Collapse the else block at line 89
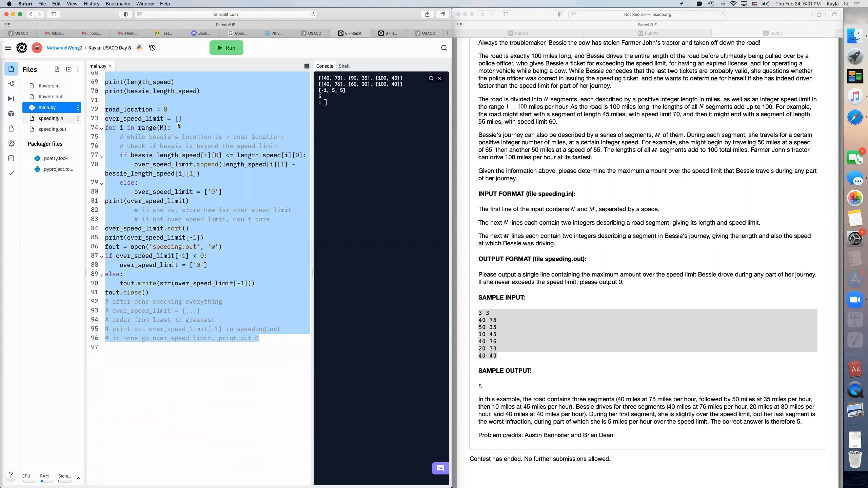Viewport: 868px width, 488px height. click(x=101, y=275)
